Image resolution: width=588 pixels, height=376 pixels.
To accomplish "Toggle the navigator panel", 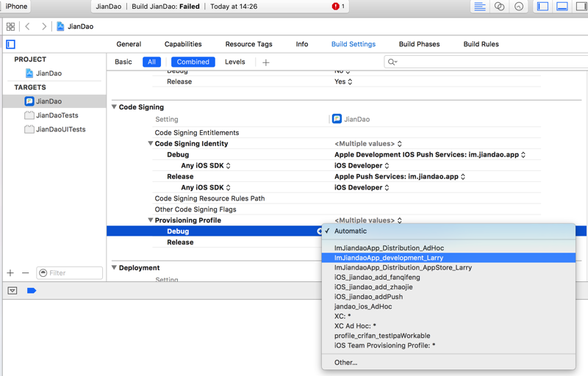I will [x=542, y=7].
